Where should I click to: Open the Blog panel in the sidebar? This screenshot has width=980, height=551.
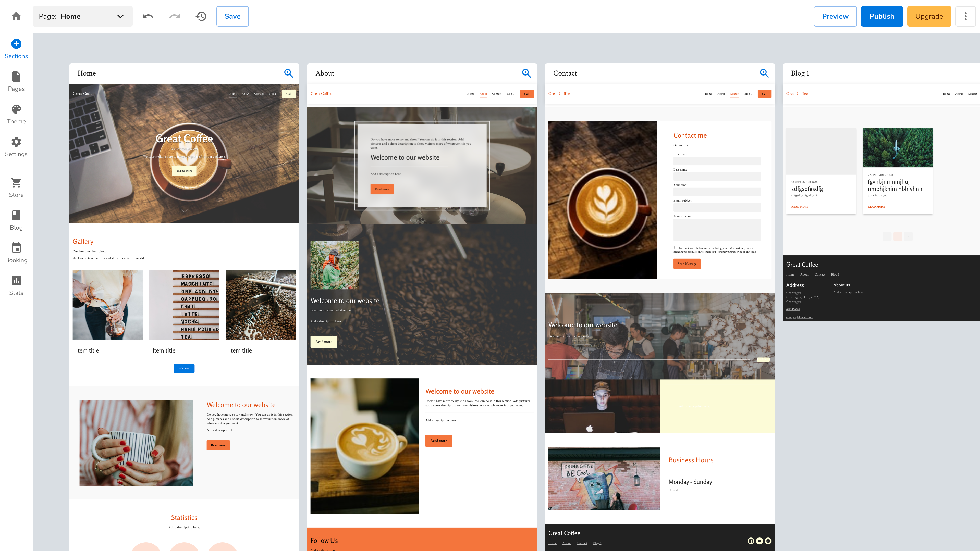[16, 221]
